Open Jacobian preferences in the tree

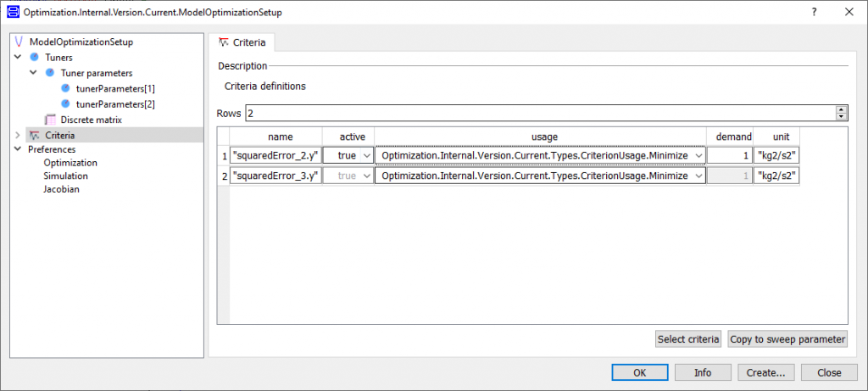point(59,189)
